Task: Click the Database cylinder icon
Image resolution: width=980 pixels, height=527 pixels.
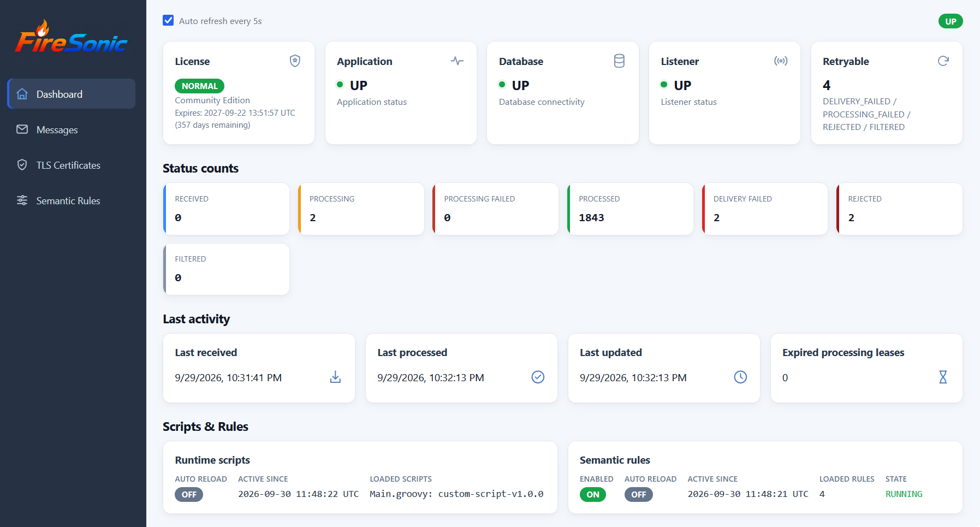Action: pos(619,61)
